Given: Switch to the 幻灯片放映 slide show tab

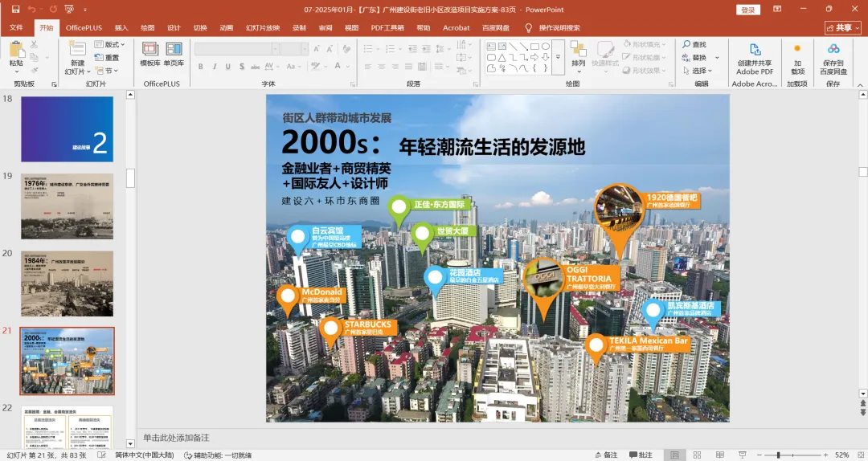Looking at the screenshot, I should tap(263, 27).
